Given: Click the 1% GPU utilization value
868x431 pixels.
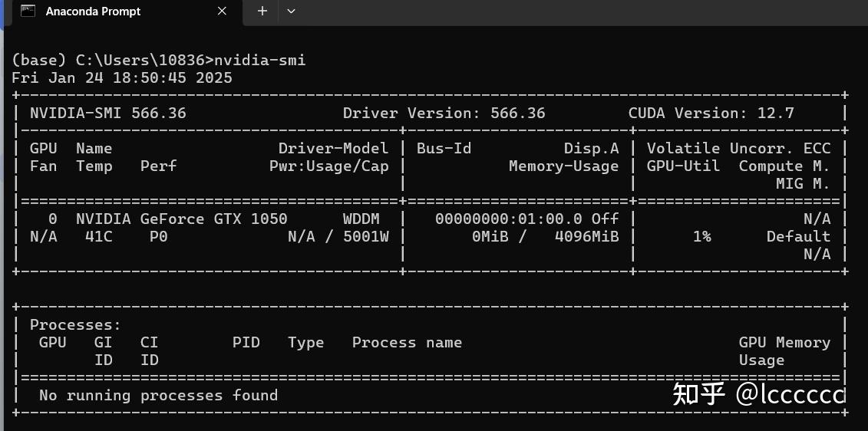Looking at the screenshot, I should coord(702,237).
